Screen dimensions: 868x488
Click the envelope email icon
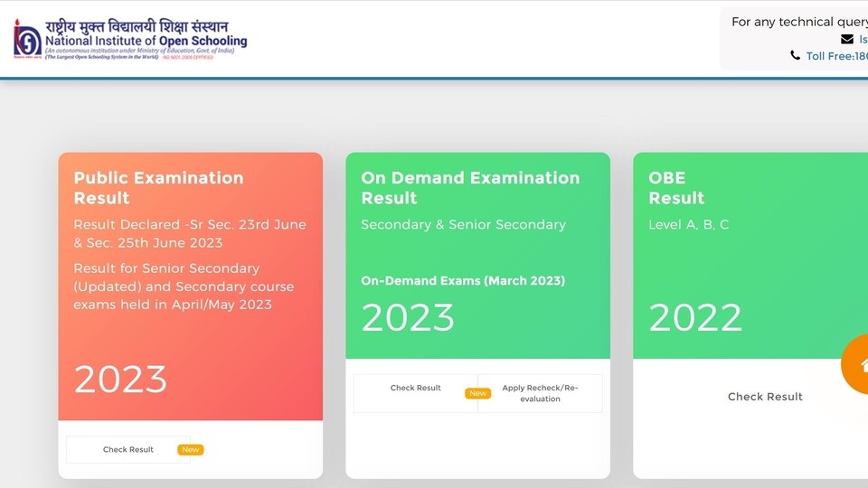pyautogui.click(x=847, y=39)
